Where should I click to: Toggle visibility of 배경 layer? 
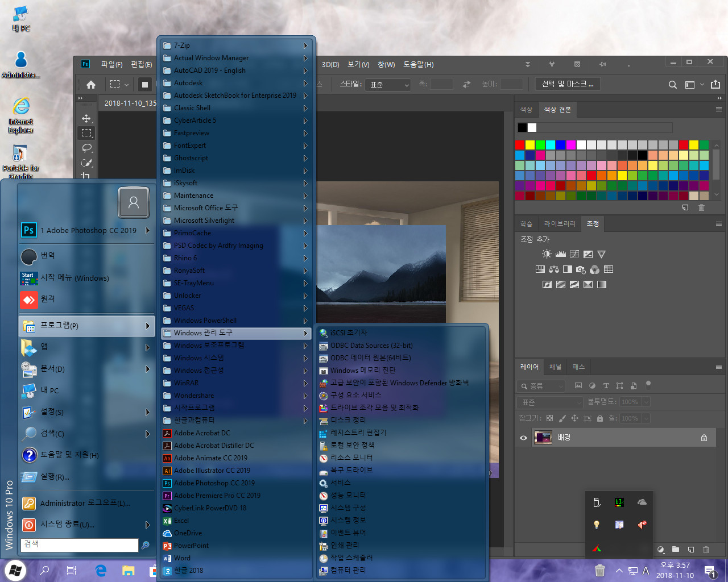[524, 438]
